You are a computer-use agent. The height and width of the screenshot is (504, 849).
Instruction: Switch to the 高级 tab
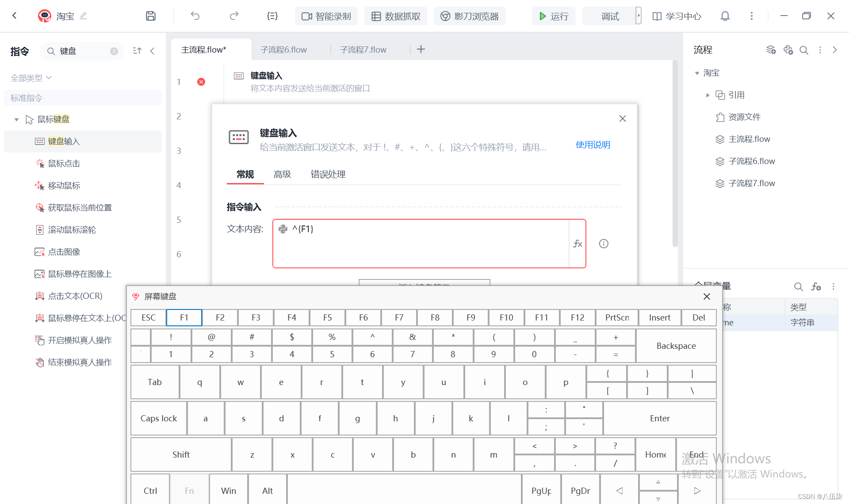tap(282, 174)
